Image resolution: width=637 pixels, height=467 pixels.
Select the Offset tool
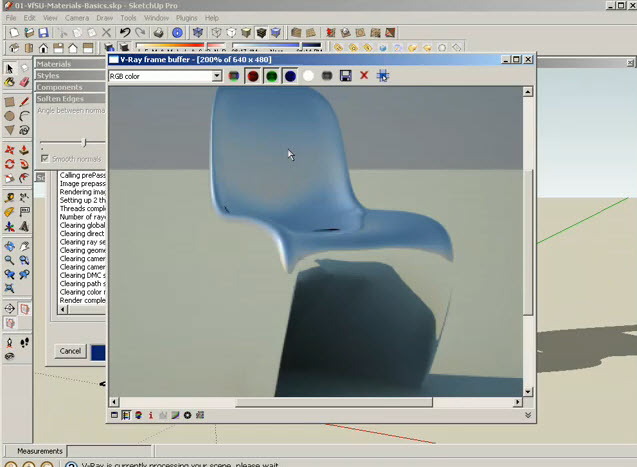pyautogui.click(x=24, y=178)
